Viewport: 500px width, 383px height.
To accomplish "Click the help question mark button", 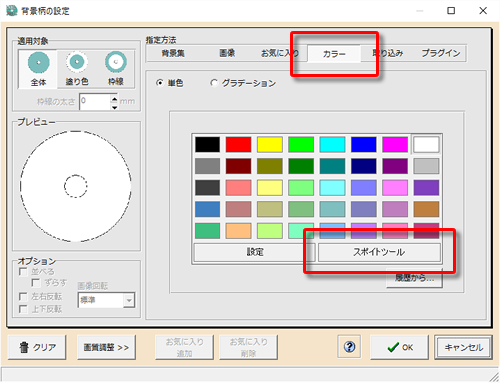I will [x=349, y=347].
